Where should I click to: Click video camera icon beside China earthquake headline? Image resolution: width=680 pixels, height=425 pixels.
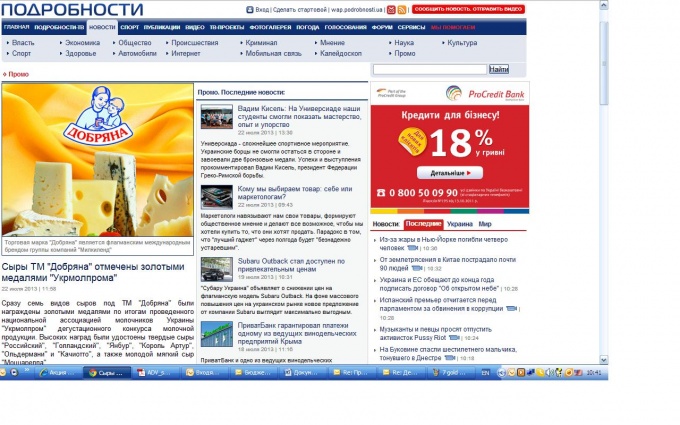point(417,268)
